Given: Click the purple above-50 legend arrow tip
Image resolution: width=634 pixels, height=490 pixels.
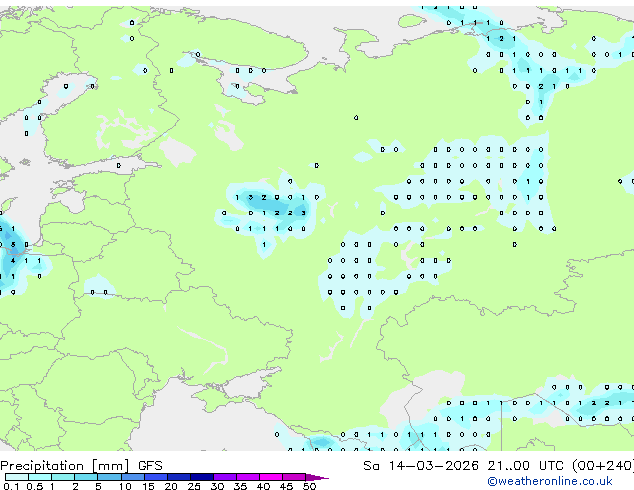Looking at the screenshot, I should (317, 477).
